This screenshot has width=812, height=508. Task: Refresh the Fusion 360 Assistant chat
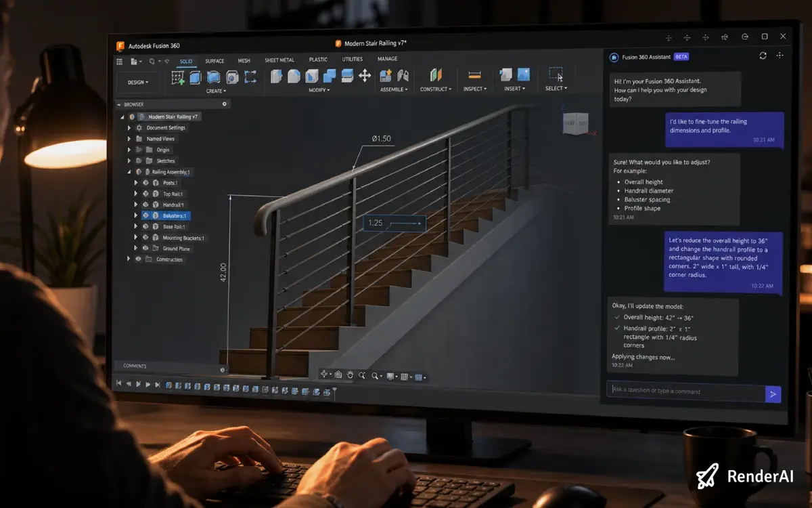coord(763,56)
